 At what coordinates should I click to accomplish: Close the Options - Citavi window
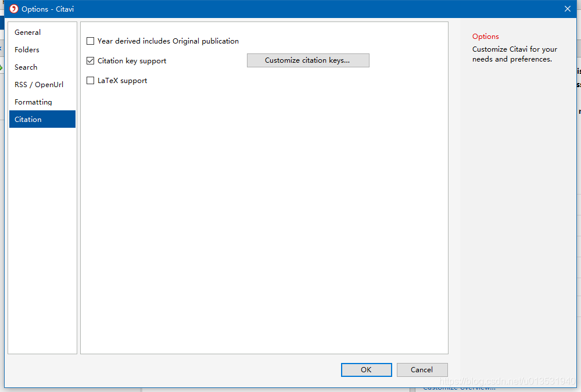click(x=567, y=9)
